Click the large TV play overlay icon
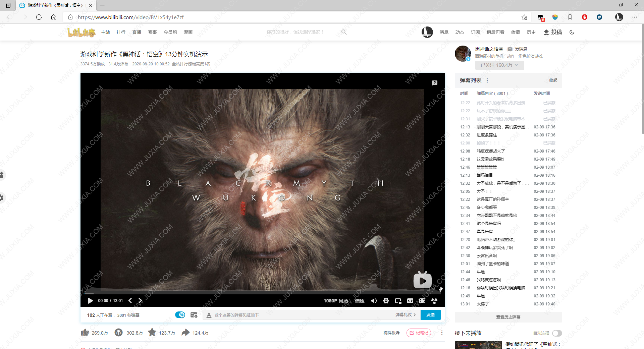644x349 pixels. coord(422,280)
